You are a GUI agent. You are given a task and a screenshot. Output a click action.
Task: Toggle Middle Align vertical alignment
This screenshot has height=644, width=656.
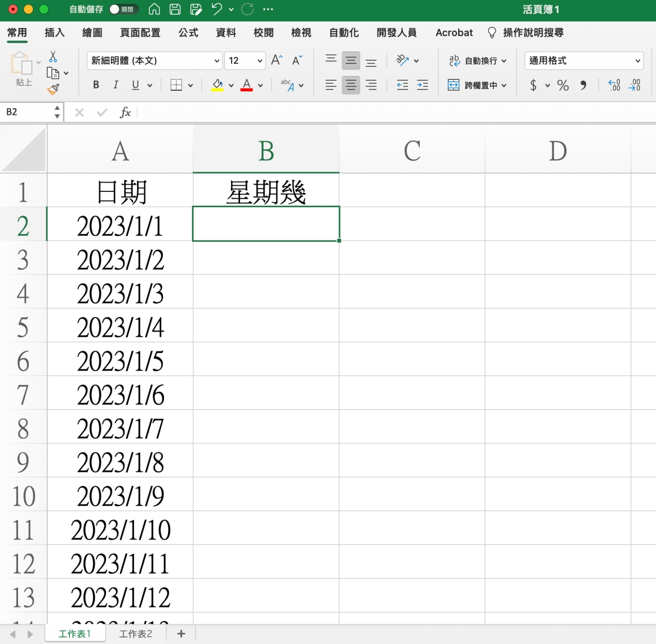(351, 61)
